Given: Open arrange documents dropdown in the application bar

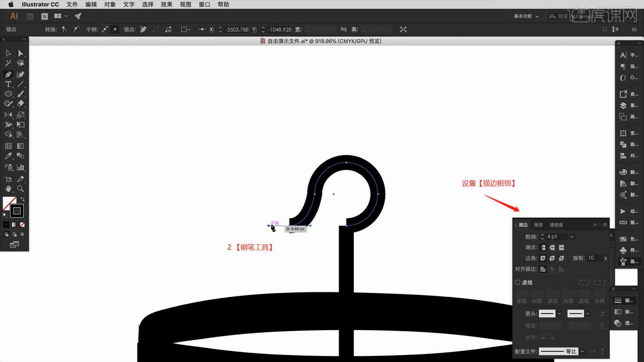Looking at the screenshot, I should click(61, 16).
